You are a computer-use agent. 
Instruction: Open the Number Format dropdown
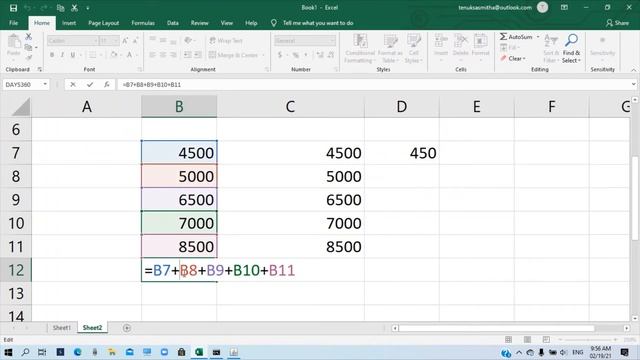pyautogui.click(x=332, y=41)
